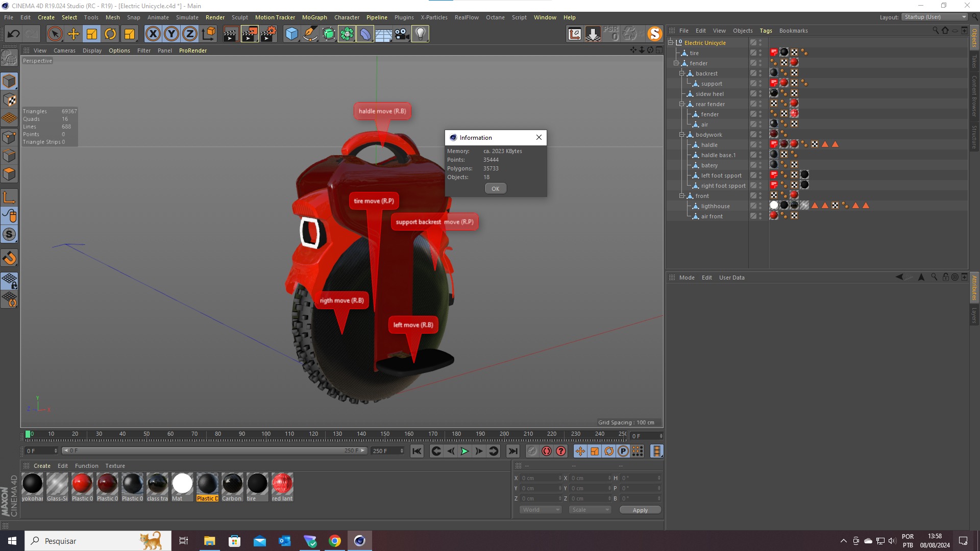
Task: Click the Render View clapperboard icon
Action: [x=231, y=34]
